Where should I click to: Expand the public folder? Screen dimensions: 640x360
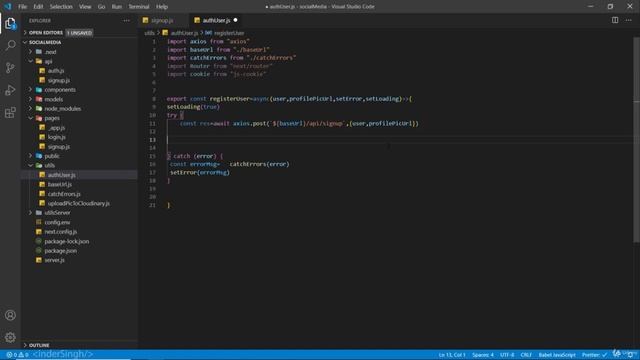[x=52, y=156]
